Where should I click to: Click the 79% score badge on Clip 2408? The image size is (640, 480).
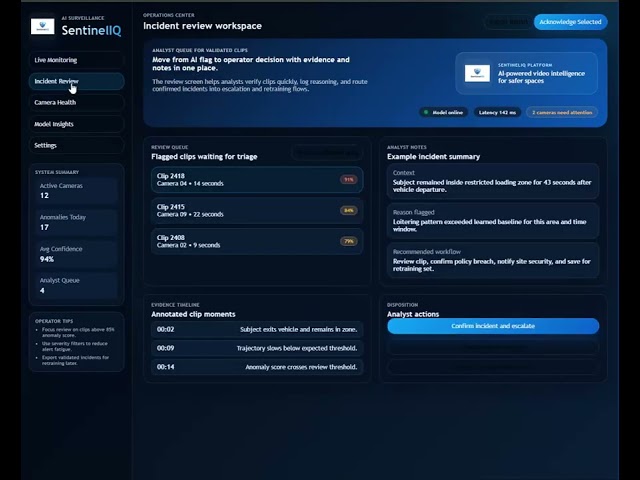click(x=349, y=241)
